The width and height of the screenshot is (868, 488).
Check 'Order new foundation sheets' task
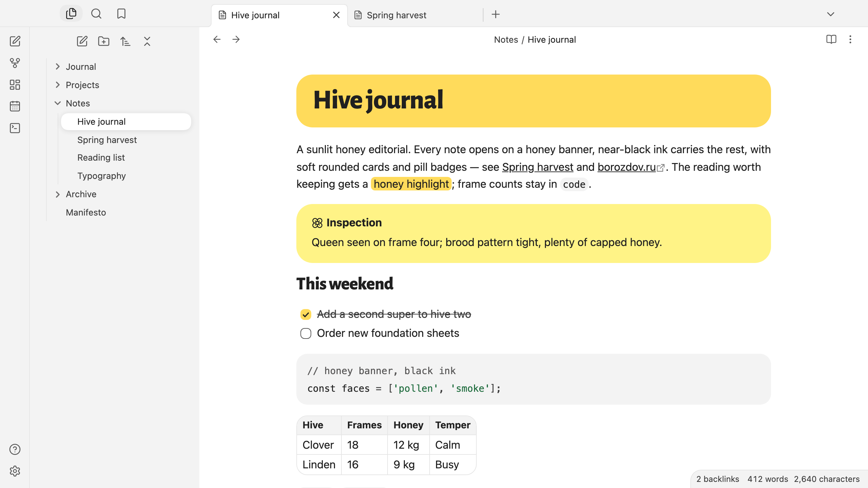[306, 333]
